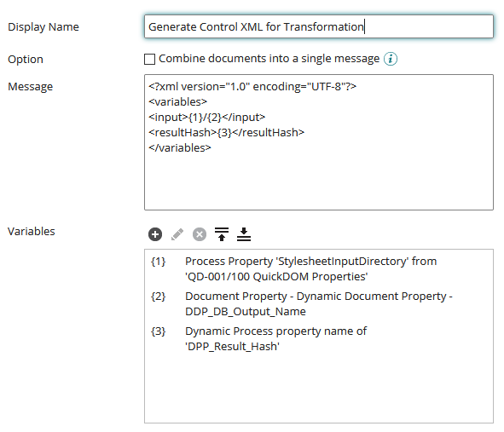
Task: Enable Combine documents into a single message
Action: click(149, 59)
